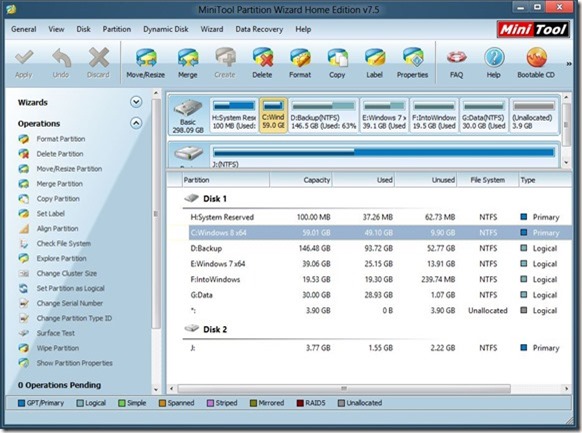Collapse the Operations section chevron
582x433 pixels.
pyautogui.click(x=136, y=123)
